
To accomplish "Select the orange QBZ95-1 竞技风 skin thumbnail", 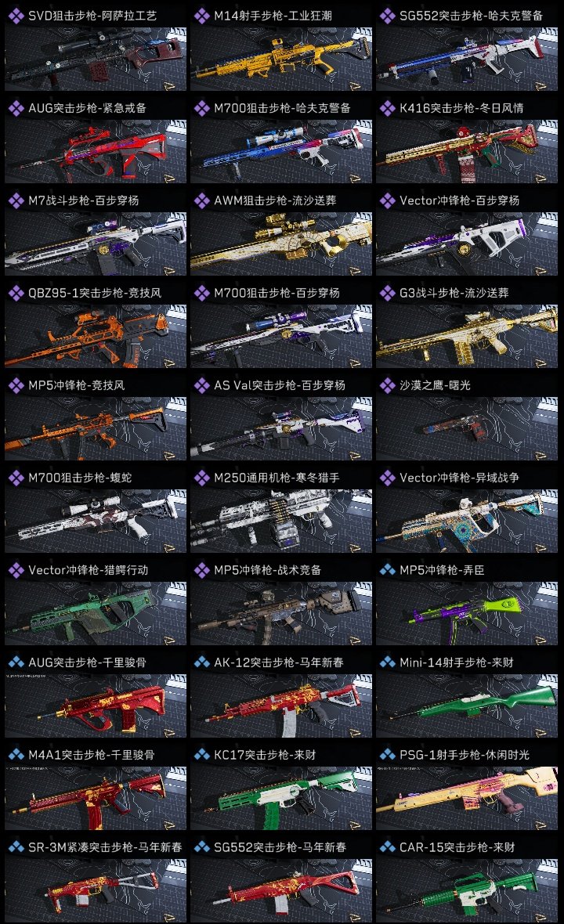I will point(96,337).
